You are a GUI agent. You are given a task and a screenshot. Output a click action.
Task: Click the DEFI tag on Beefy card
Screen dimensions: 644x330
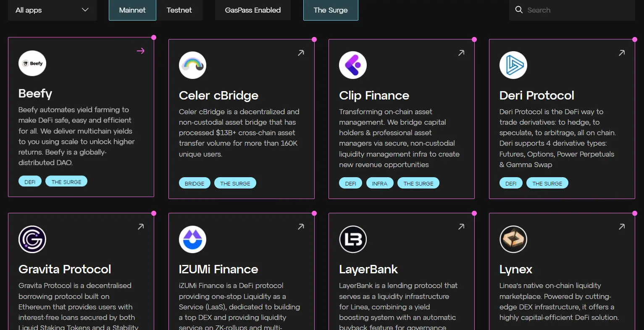30,182
